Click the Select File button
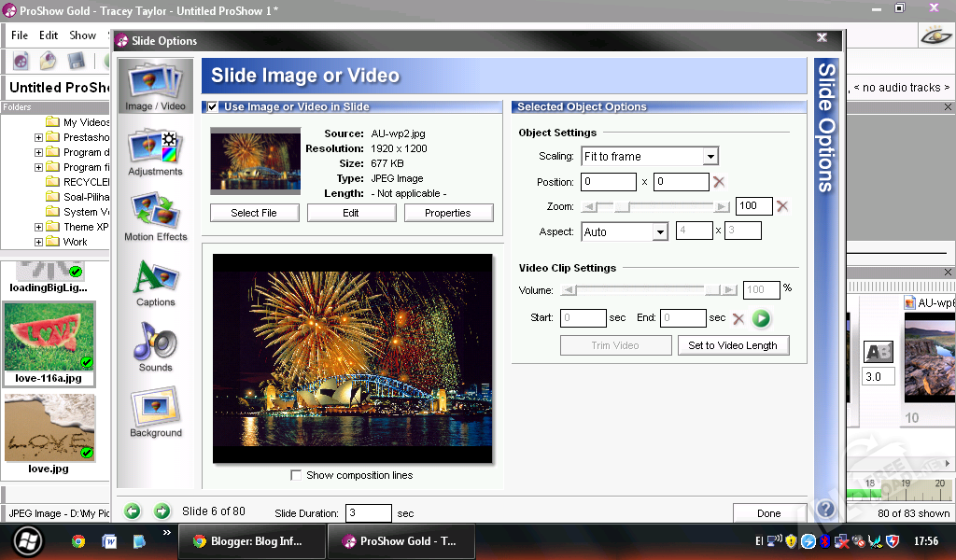The width and height of the screenshot is (956, 560). pos(254,213)
